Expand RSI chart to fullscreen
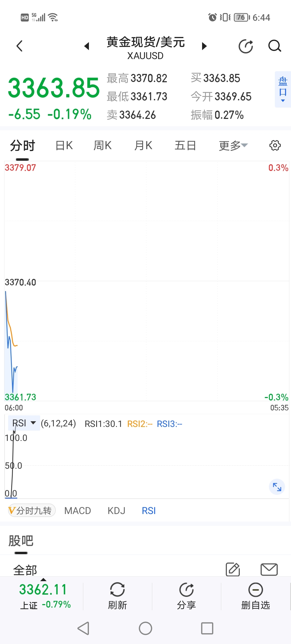The width and height of the screenshot is (291, 644). pyautogui.click(x=277, y=487)
